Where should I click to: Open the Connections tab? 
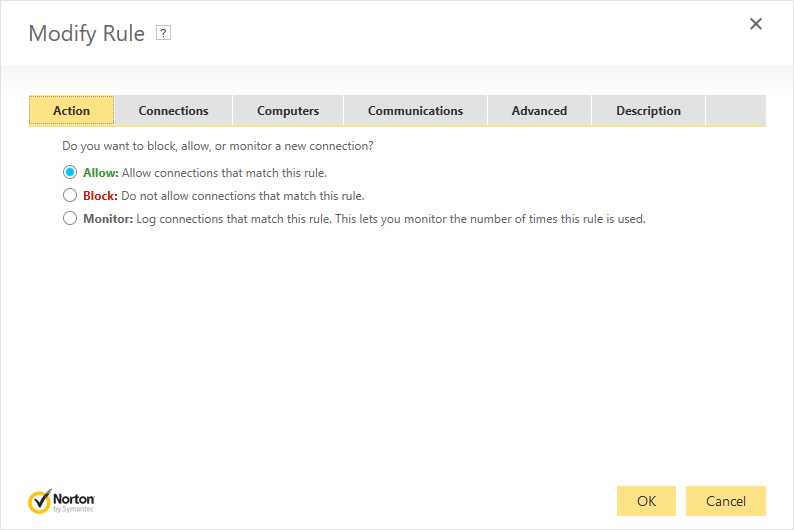174,110
